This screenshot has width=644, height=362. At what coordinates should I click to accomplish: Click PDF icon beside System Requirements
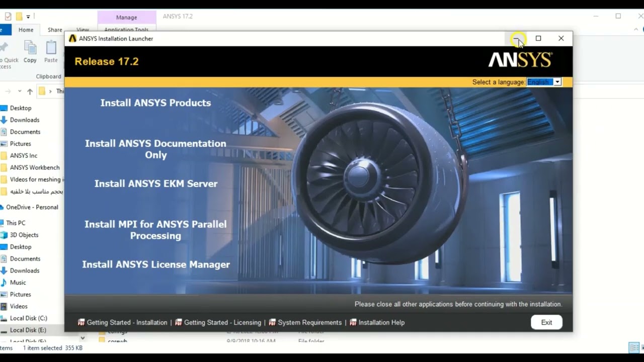272,322
